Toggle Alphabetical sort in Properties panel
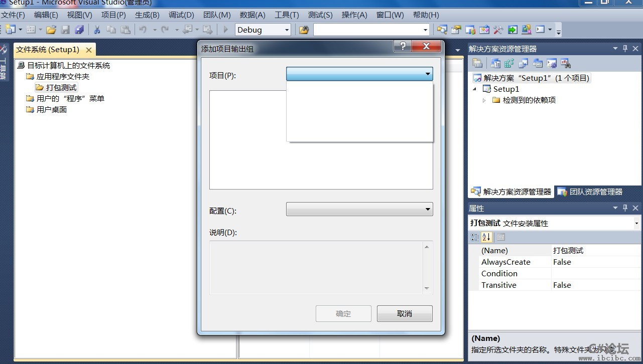This screenshot has height=364, width=643. [486, 237]
